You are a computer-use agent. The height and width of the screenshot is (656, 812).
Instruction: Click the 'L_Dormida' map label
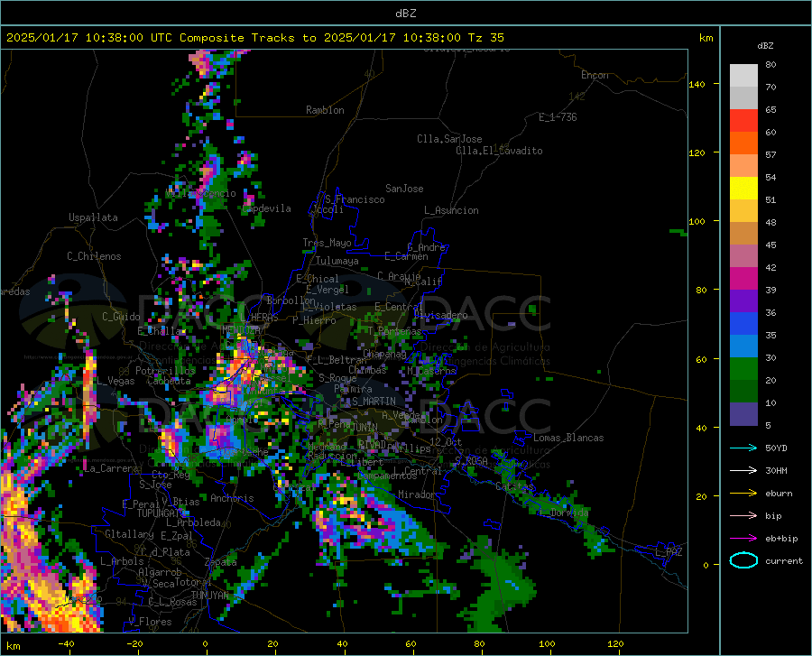pyautogui.click(x=563, y=513)
